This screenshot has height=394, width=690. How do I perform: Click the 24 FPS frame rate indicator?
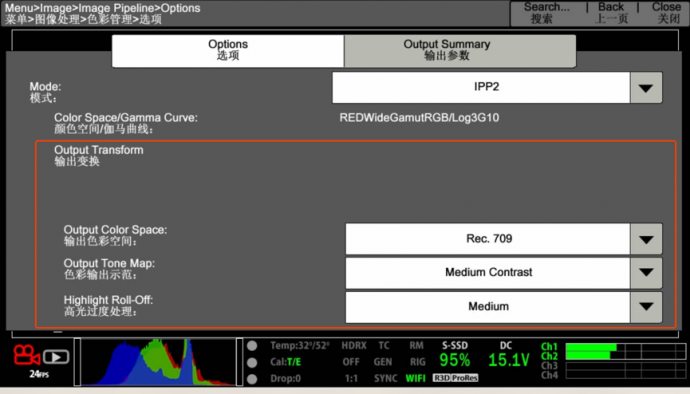tap(39, 374)
